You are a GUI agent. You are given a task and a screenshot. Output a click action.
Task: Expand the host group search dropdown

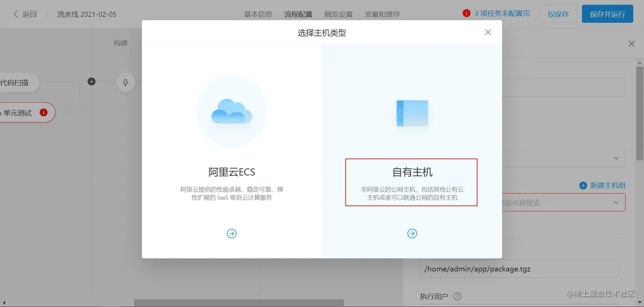(616, 203)
